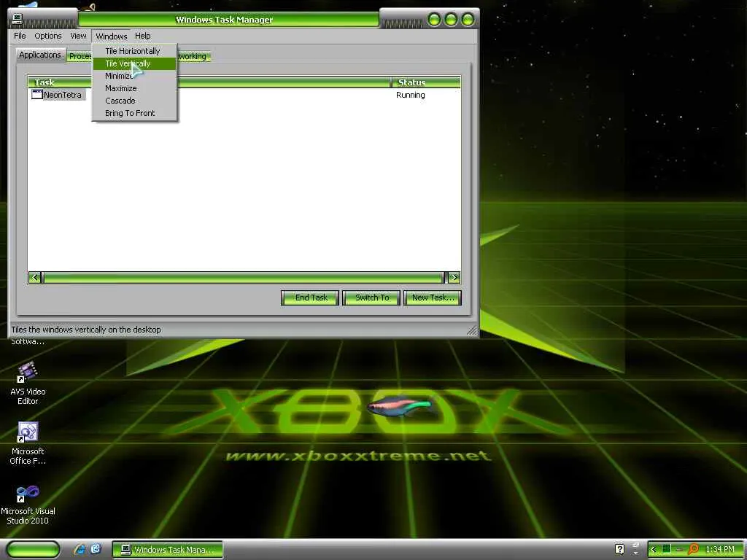Screen dimensions: 747x560
Task: Click the first round title bar button
Action: pyautogui.click(x=434, y=20)
